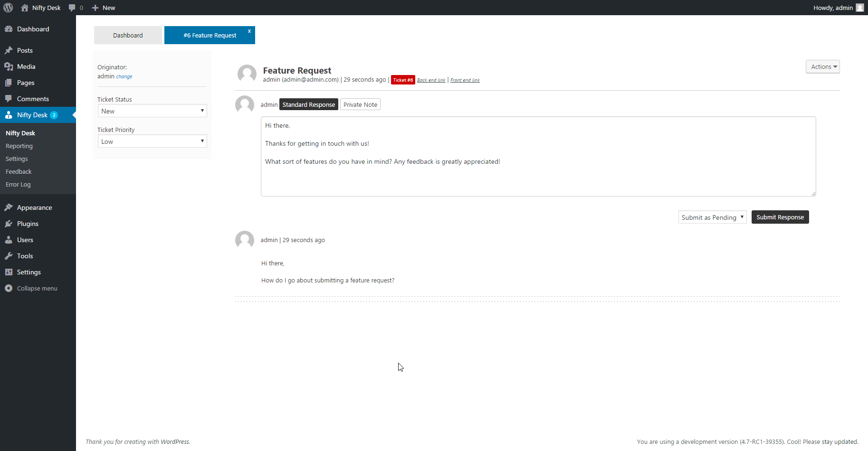The image size is (868, 451).
Task: Open the bold Nifty Desk submenu item
Action: tap(20, 133)
